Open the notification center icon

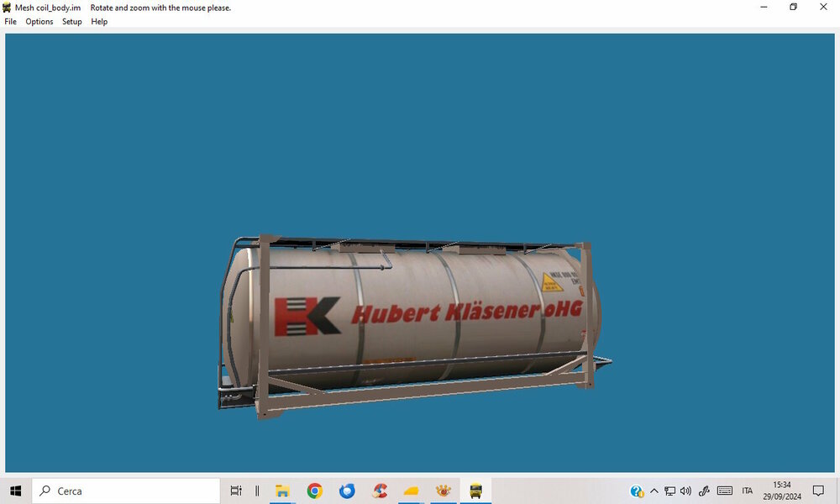pos(818,491)
